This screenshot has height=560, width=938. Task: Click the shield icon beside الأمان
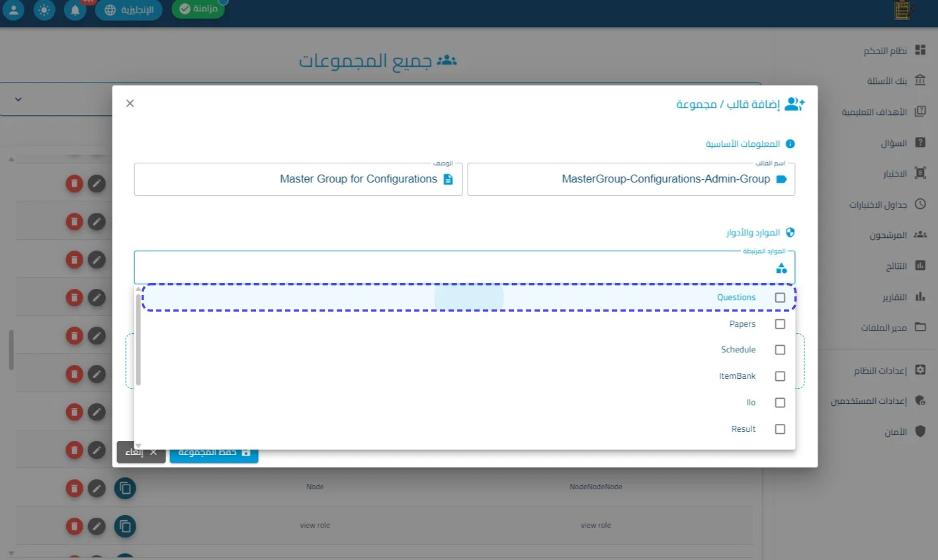click(920, 431)
